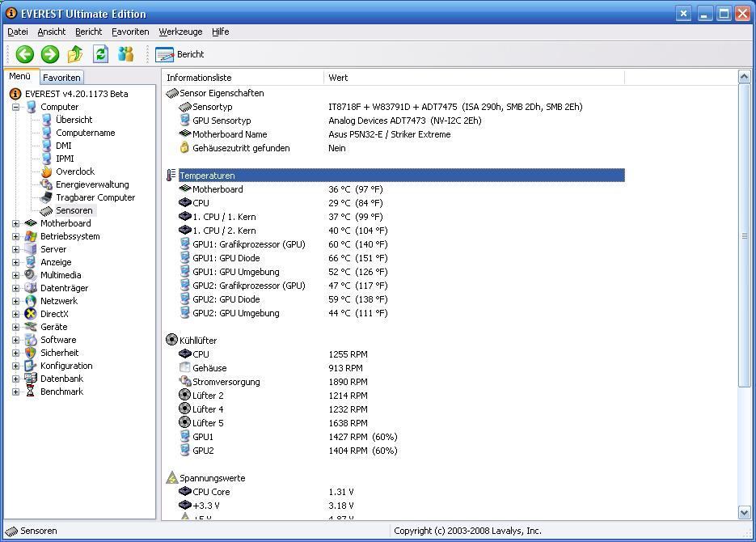The height and width of the screenshot is (542, 756).
Task: Click the Sensoren chip icon in tree
Action: (x=46, y=210)
